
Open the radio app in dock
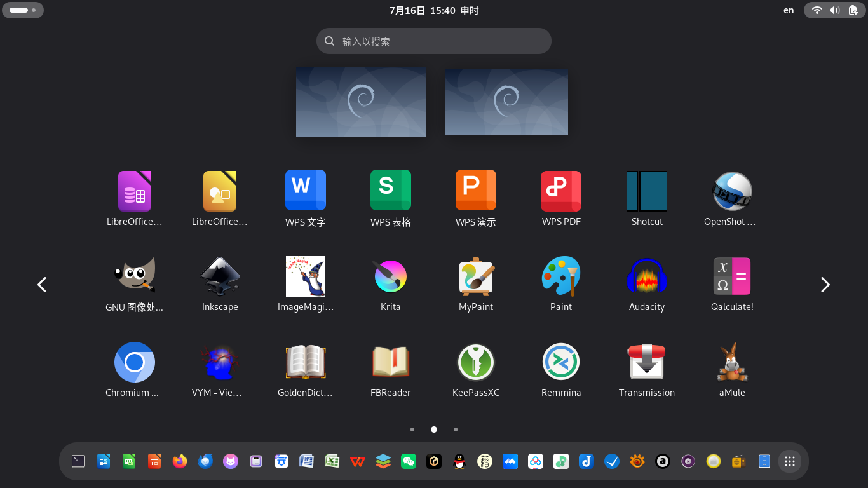[x=739, y=461]
